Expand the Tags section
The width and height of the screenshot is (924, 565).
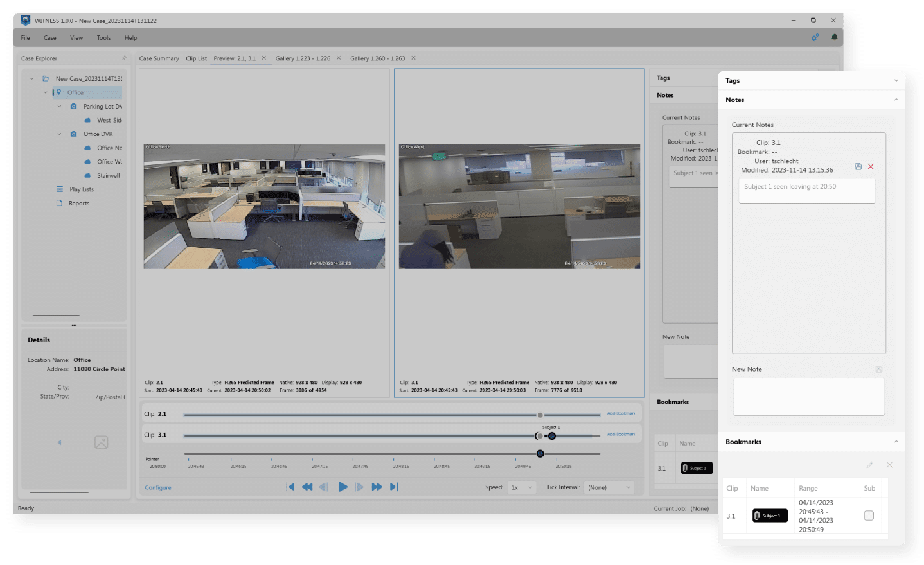(896, 81)
